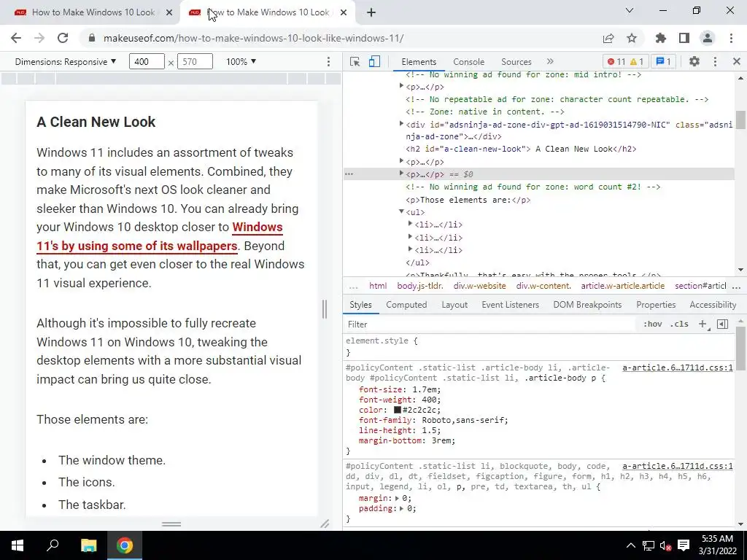The image size is (747, 560).
Task: Open the DOM Breakpoints tab
Action: click(x=587, y=305)
